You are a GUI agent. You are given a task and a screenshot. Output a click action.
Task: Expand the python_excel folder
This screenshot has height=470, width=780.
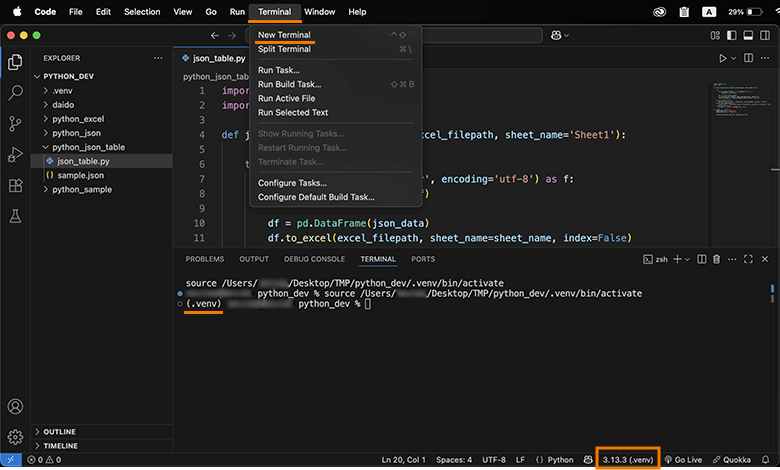pyautogui.click(x=46, y=119)
